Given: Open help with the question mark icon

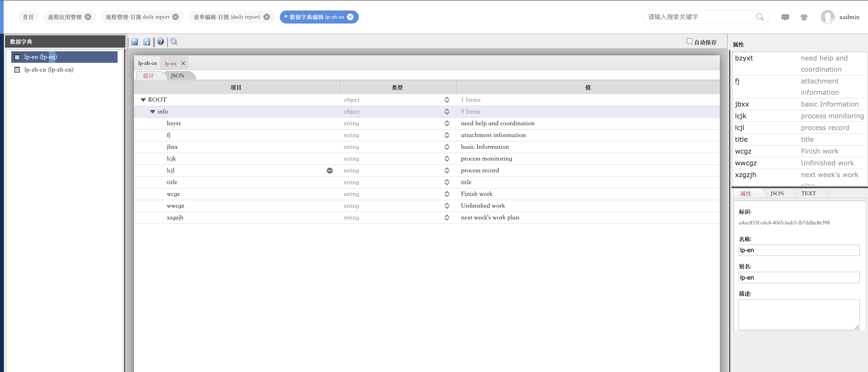Looking at the screenshot, I should (x=161, y=42).
